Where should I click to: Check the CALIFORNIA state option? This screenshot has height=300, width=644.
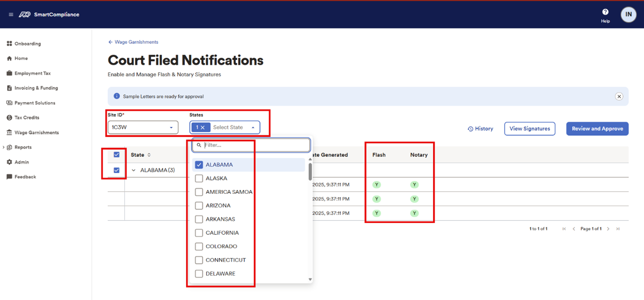click(199, 233)
